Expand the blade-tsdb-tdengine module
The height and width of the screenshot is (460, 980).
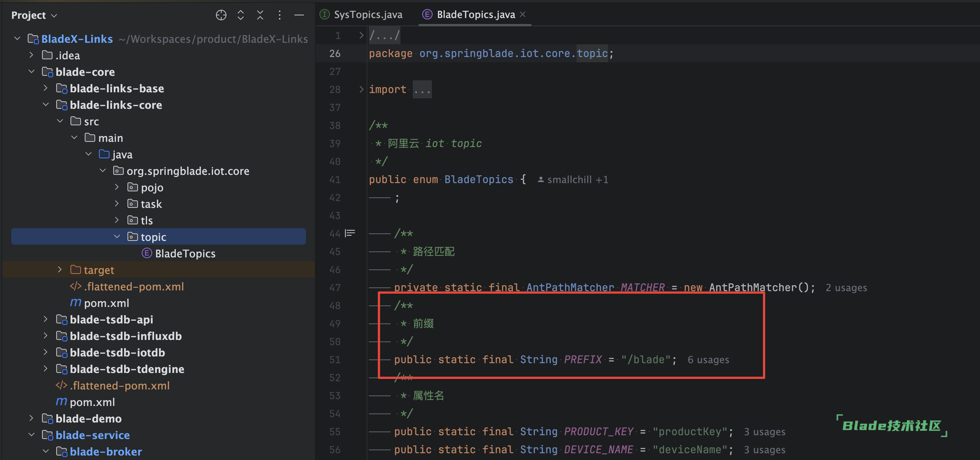click(46, 368)
